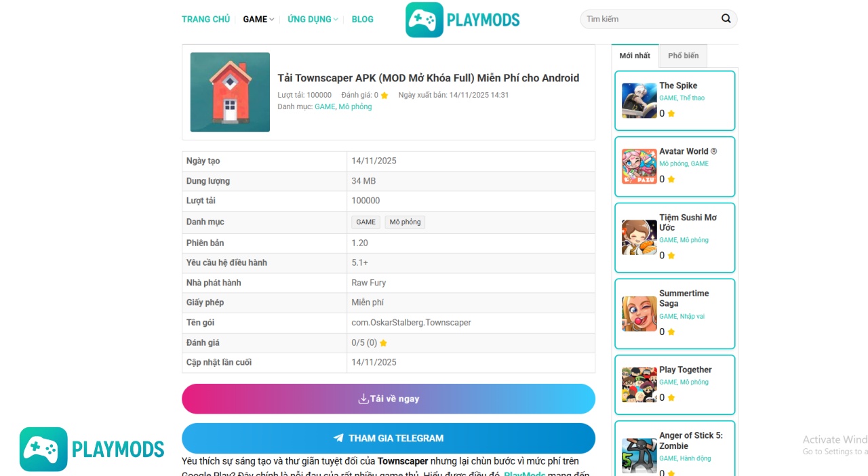Image resolution: width=868 pixels, height=476 pixels.
Task: Click the star rating under Play Together
Action: [671, 398]
